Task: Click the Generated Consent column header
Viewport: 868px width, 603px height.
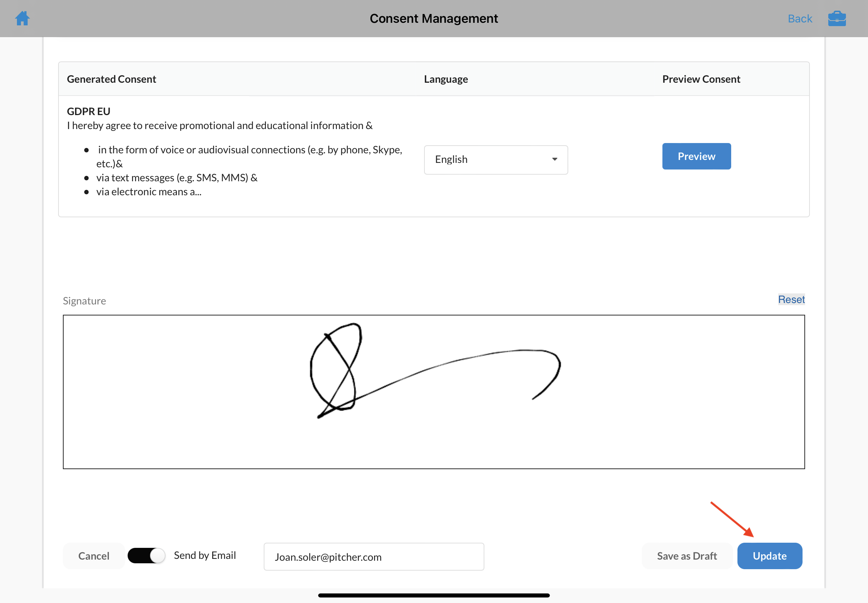Action: tap(111, 79)
